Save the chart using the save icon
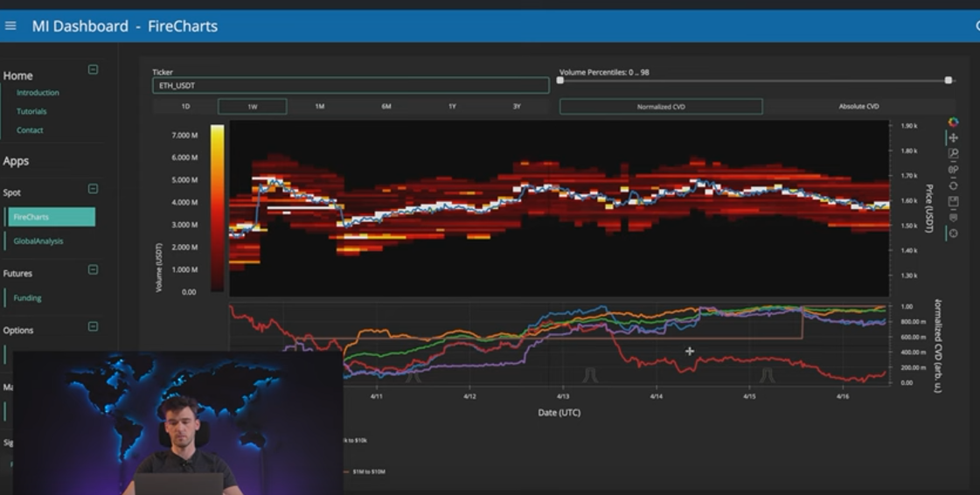Image resolution: width=980 pixels, height=495 pixels. [x=953, y=201]
